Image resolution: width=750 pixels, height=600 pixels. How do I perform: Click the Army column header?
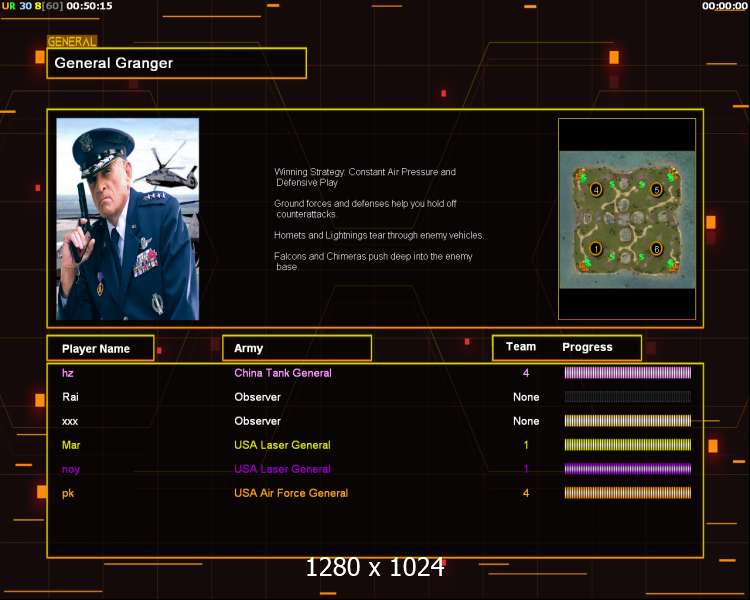tap(297, 348)
